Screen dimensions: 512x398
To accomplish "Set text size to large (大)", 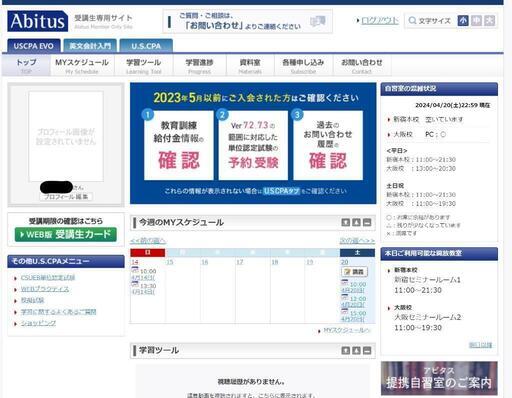I will click(x=489, y=21).
